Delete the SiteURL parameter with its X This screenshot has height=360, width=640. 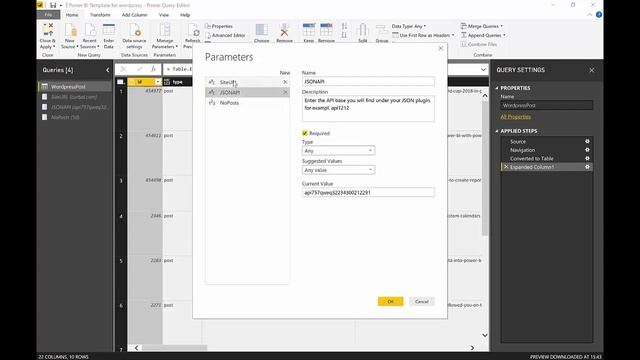pyautogui.click(x=285, y=82)
